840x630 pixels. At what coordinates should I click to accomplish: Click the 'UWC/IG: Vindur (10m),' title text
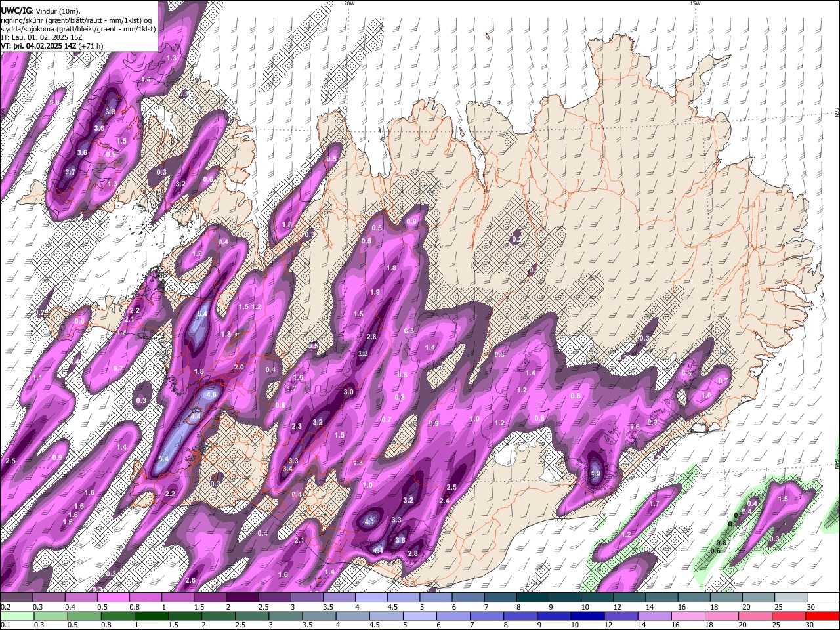click(x=41, y=10)
